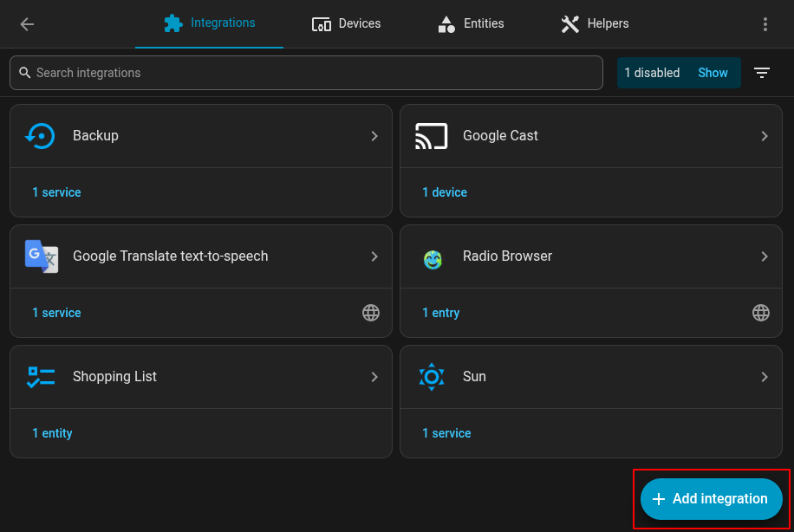Click the Google Translate text-to-speech title
Viewport: 794px width, 532px height.
click(170, 256)
